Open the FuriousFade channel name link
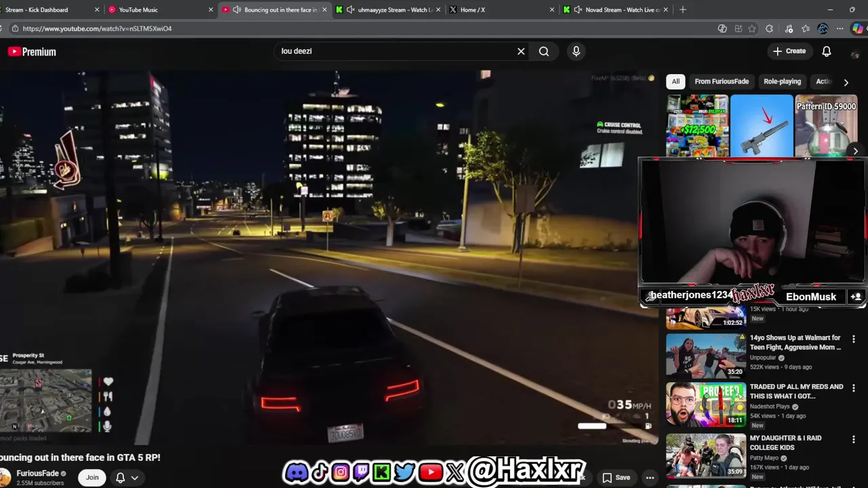 coord(37,473)
